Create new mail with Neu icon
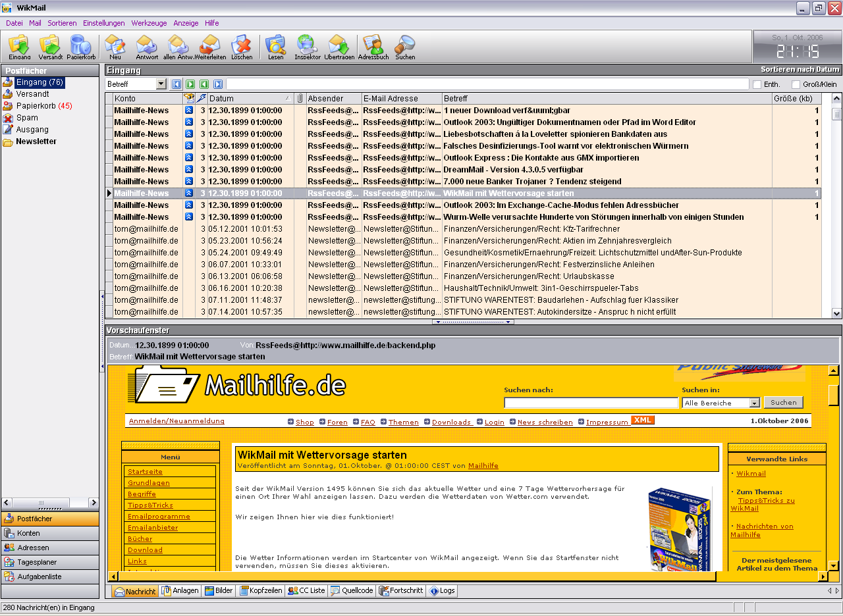 click(x=115, y=47)
